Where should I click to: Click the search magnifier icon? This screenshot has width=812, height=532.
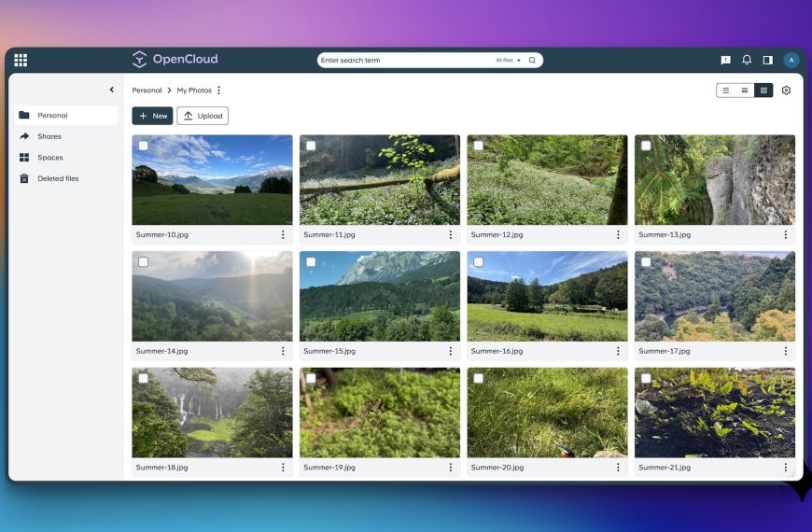pos(532,60)
